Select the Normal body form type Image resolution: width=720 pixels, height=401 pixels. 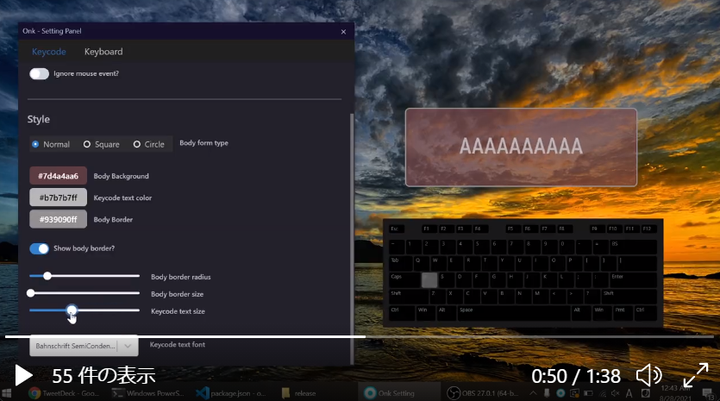(51, 144)
